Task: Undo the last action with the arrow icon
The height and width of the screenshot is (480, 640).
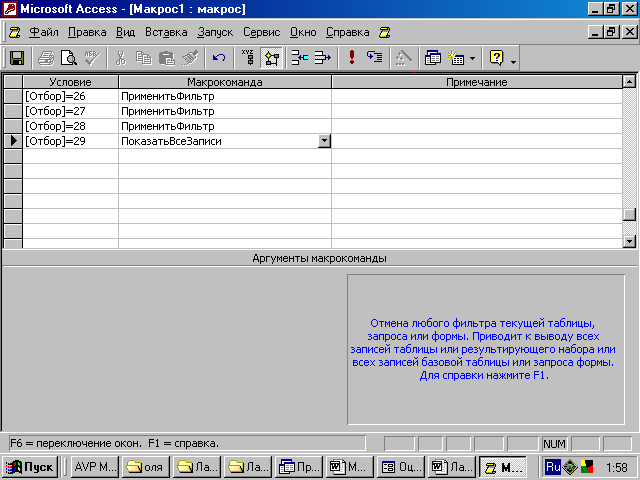Action: coord(219,58)
